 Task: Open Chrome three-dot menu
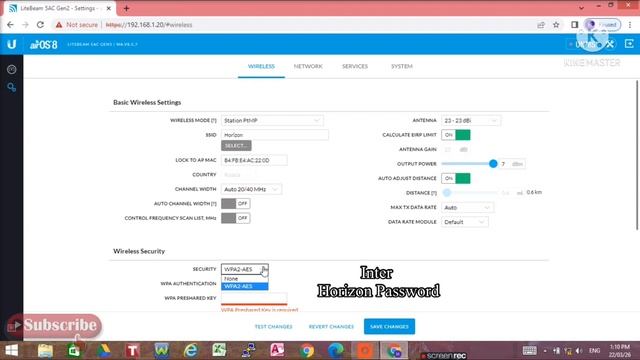click(630, 25)
